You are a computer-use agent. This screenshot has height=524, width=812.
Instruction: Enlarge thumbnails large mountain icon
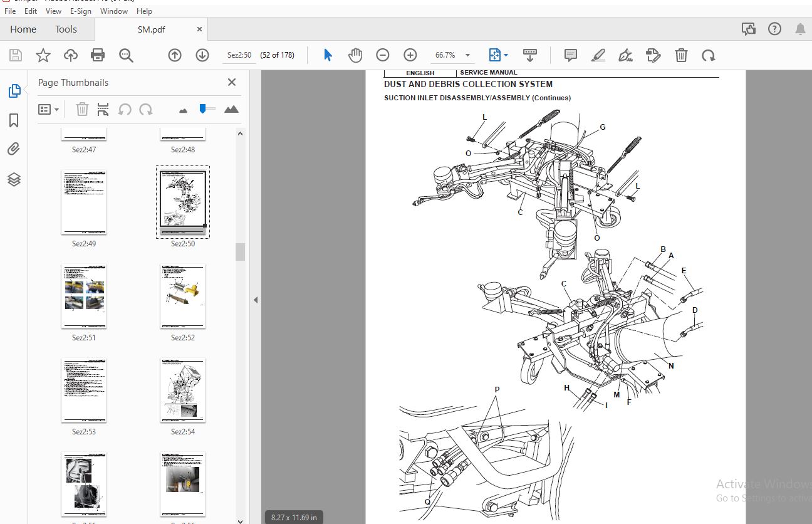(231, 109)
